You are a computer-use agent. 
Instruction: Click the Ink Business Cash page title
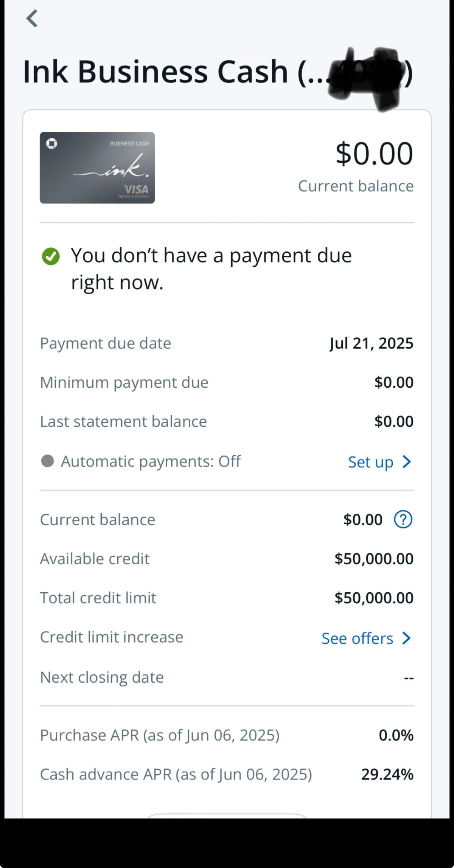point(174,71)
